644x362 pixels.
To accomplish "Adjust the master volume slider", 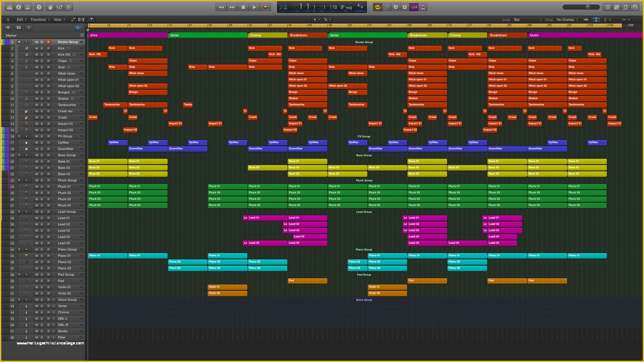I will pos(581,7).
